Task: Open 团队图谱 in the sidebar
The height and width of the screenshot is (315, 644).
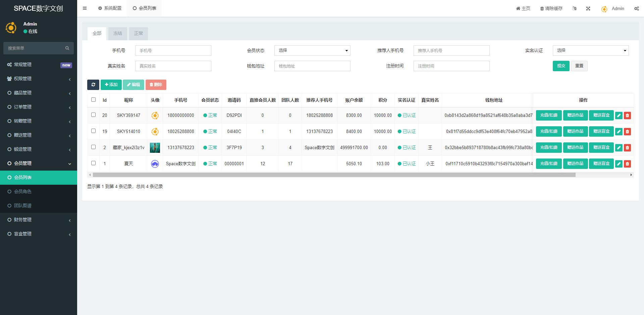Action: point(23,206)
